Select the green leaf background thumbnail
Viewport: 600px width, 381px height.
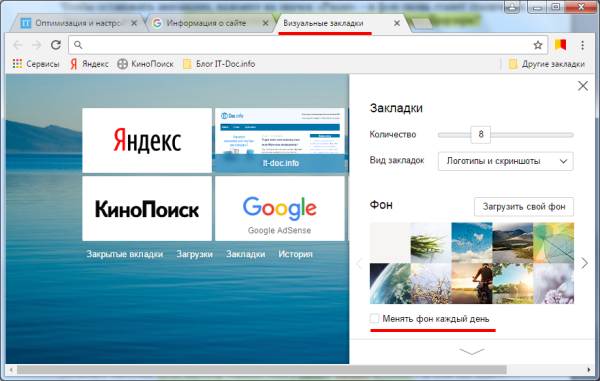click(x=554, y=243)
